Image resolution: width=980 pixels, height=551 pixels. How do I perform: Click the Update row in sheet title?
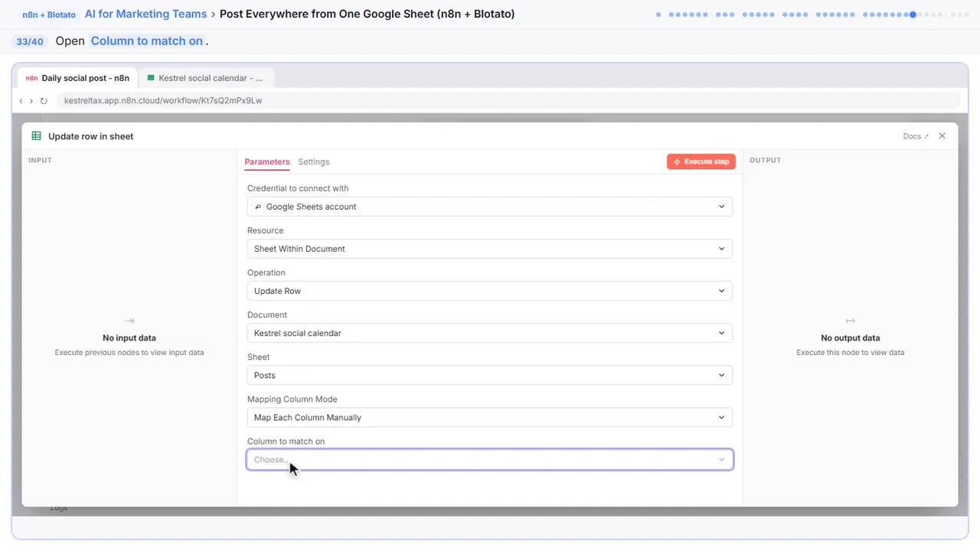coord(91,136)
